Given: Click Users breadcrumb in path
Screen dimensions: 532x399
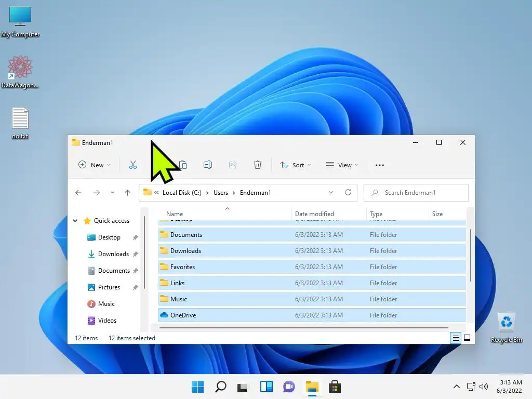Looking at the screenshot, I should [x=220, y=193].
